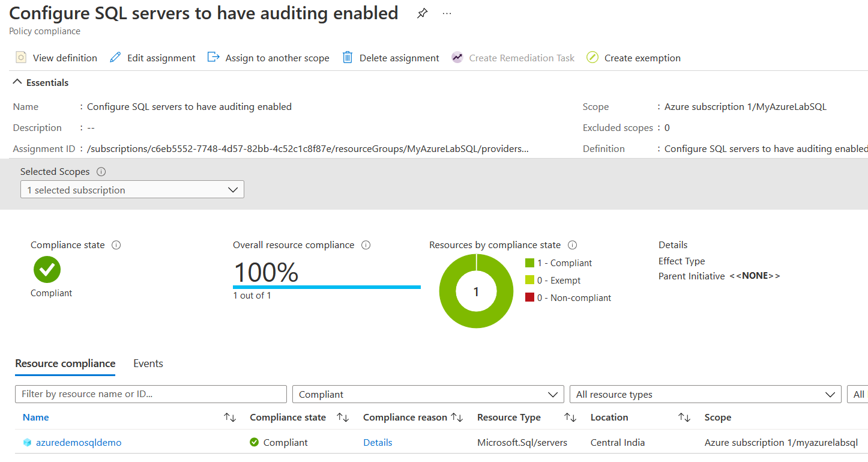This screenshot has width=868, height=462.
Task: Open the selected subscription dropdown
Action: click(x=132, y=190)
